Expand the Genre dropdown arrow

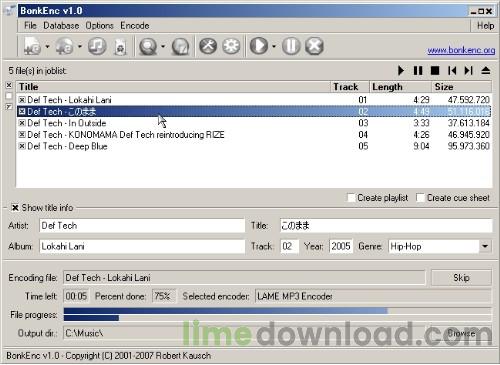coord(485,246)
